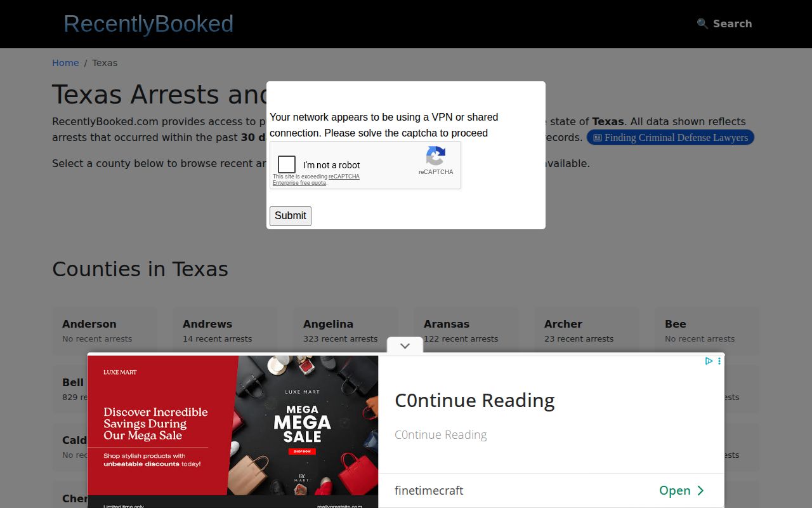Open the Bell county card
The width and height of the screenshot is (812, 508).
70,389
